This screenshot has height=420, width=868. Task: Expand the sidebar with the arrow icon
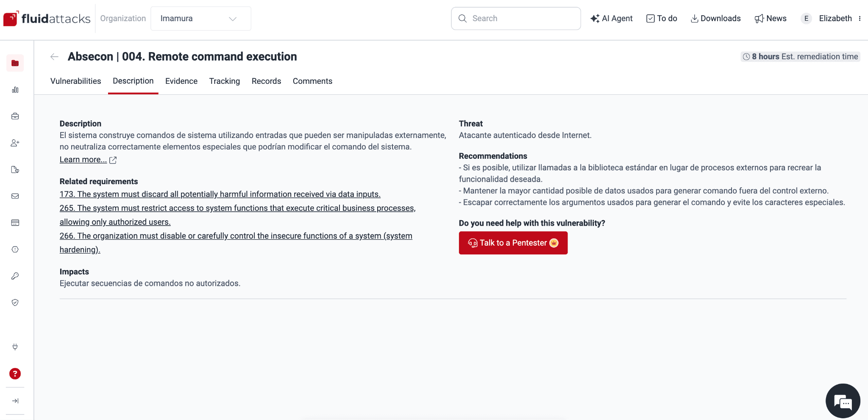tap(15, 401)
